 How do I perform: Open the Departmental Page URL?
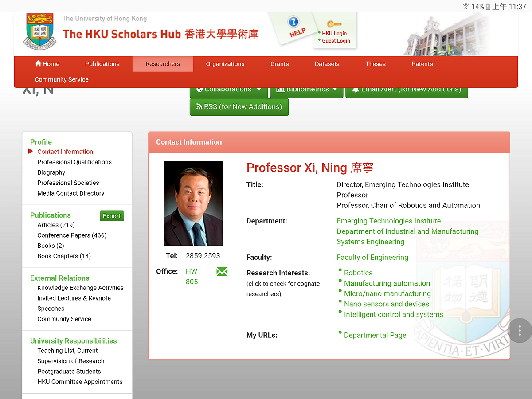(x=375, y=335)
